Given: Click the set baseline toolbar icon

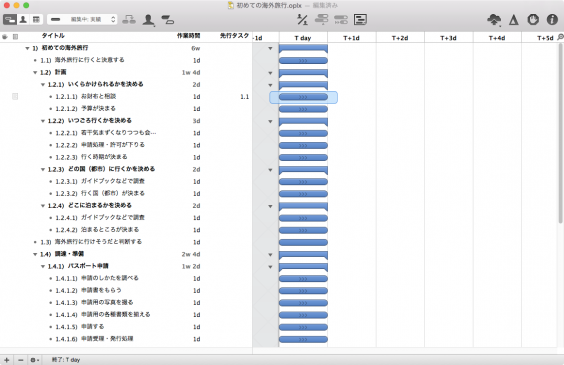Looking at the screenshot, I should tap(360, 19).
